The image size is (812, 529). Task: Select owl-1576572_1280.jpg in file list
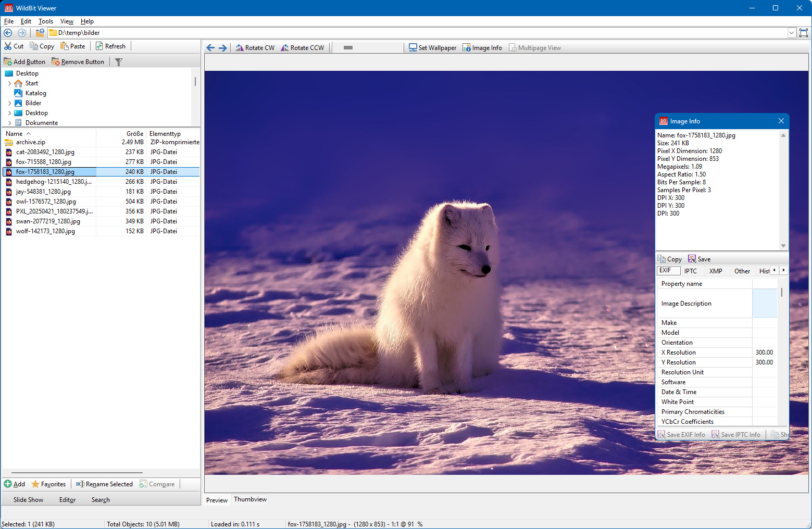pos(46,201)
